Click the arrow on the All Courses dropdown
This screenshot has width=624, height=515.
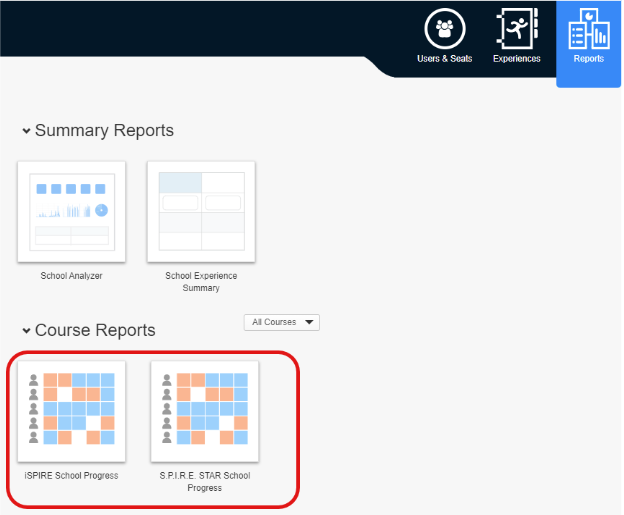308,323
